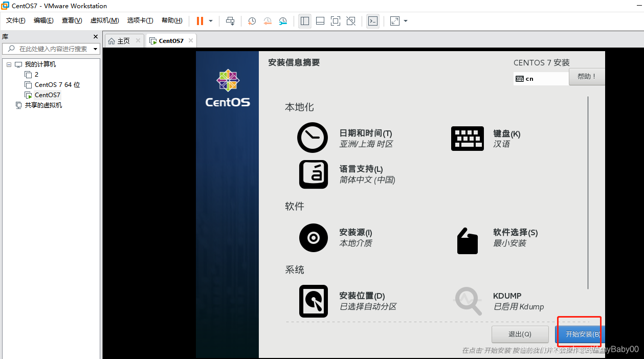Click the 最小安装 text
This screenshot has height=359, width=644.
point(509,243)
